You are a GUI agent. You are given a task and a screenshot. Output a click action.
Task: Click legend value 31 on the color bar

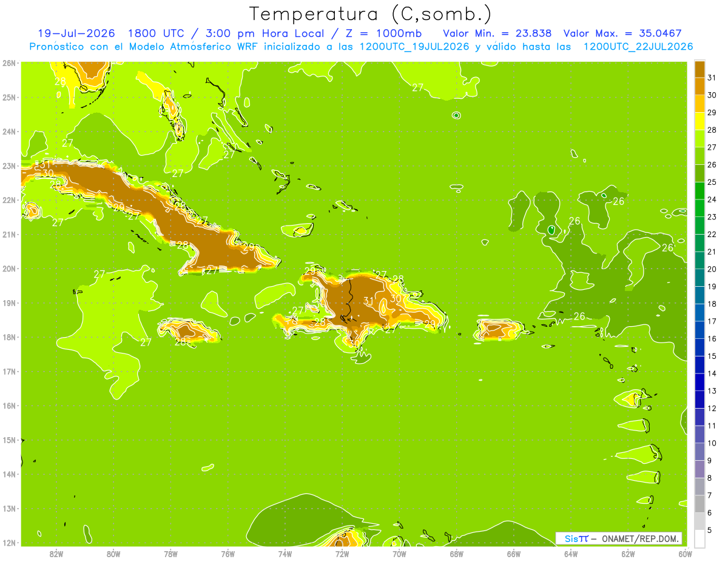click(712, 78)
